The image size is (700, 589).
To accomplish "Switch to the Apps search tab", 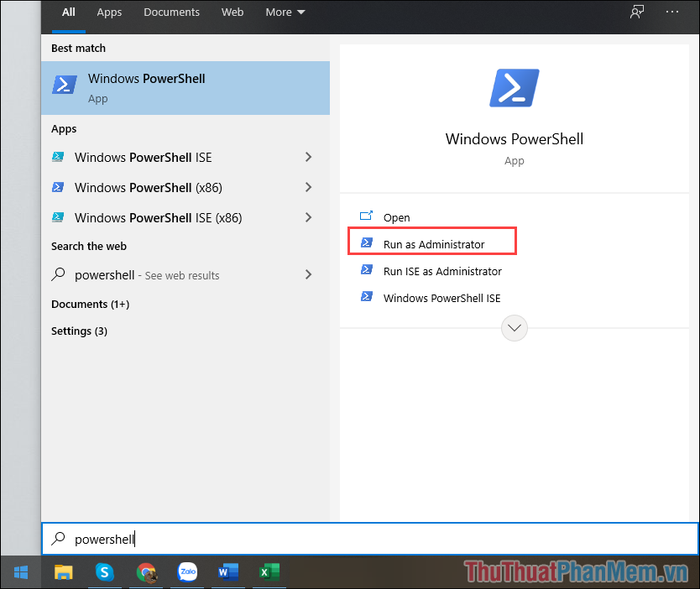I will (x=109, y=13).
